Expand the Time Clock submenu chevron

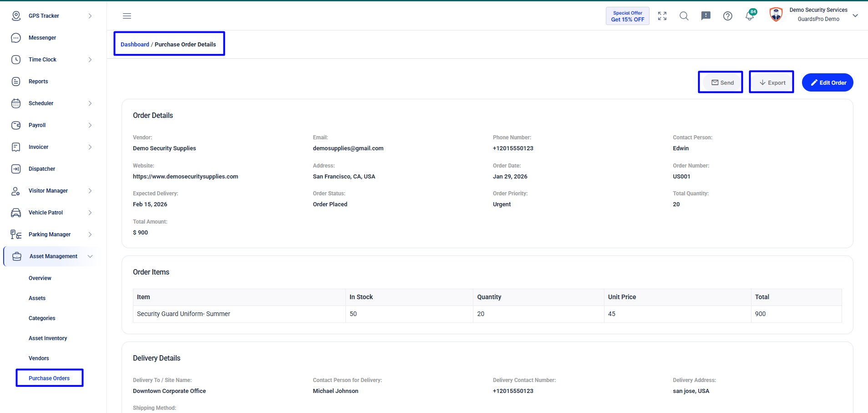coord(90,60)
